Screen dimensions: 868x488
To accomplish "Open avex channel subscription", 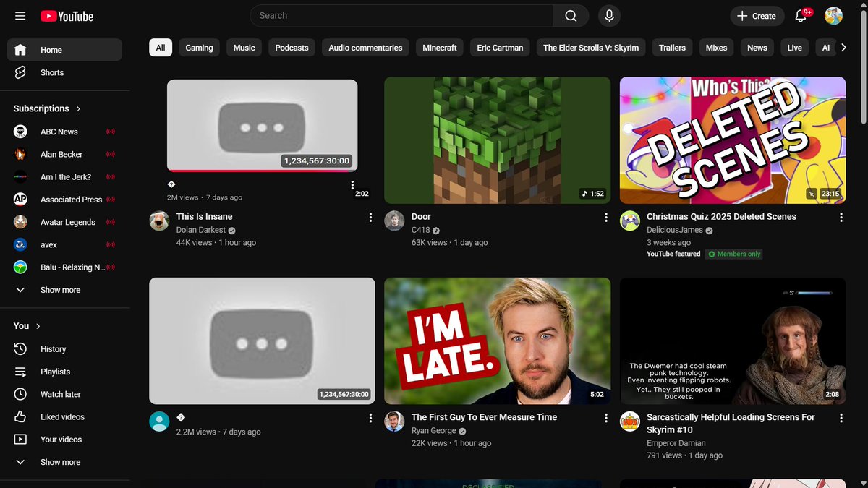I will click(64, 244).
